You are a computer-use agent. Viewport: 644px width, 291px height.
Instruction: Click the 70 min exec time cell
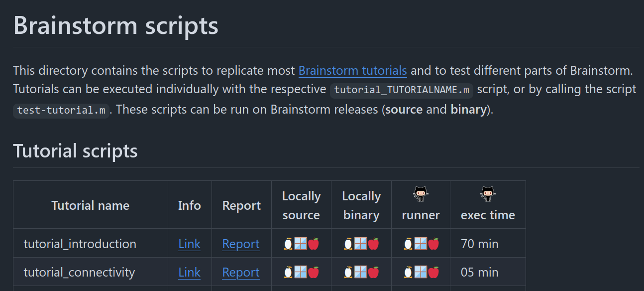click(x=480, y=244)
